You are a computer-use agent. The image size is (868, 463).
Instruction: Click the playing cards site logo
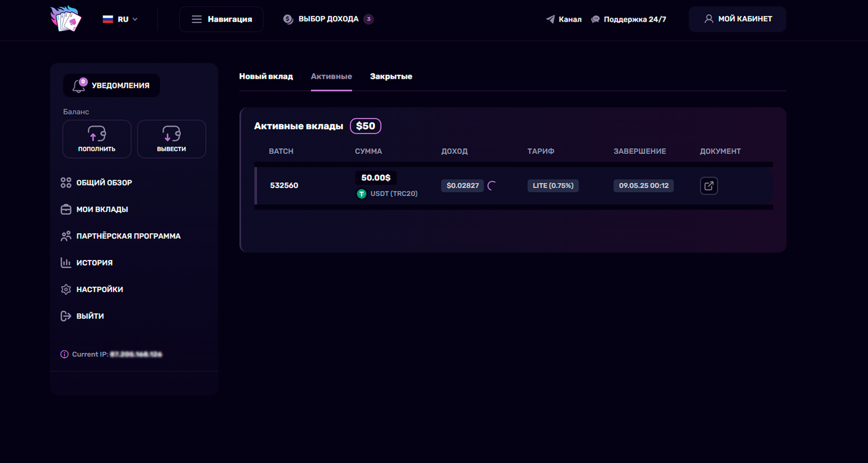pyautogui.click(x=66, y=19)
